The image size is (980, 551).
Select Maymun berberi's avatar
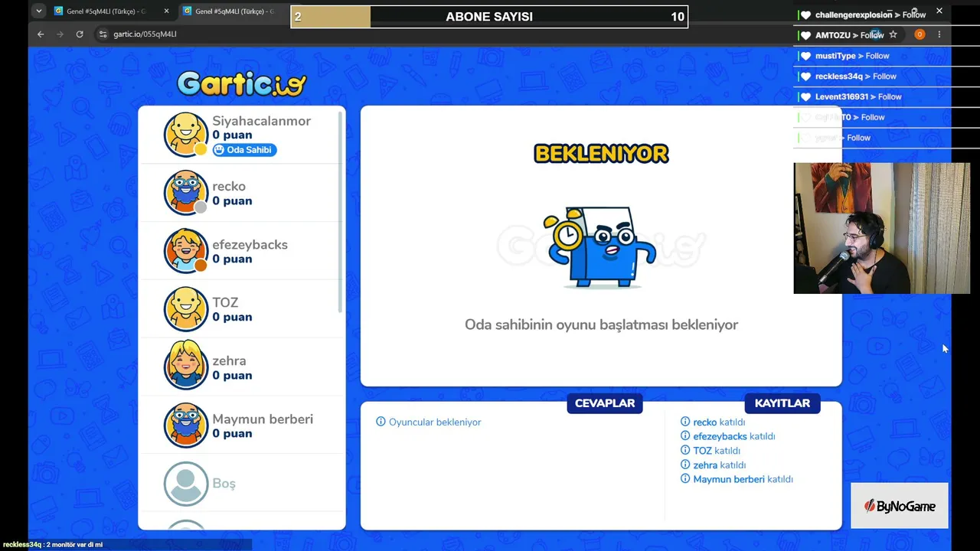click(186, 425)
